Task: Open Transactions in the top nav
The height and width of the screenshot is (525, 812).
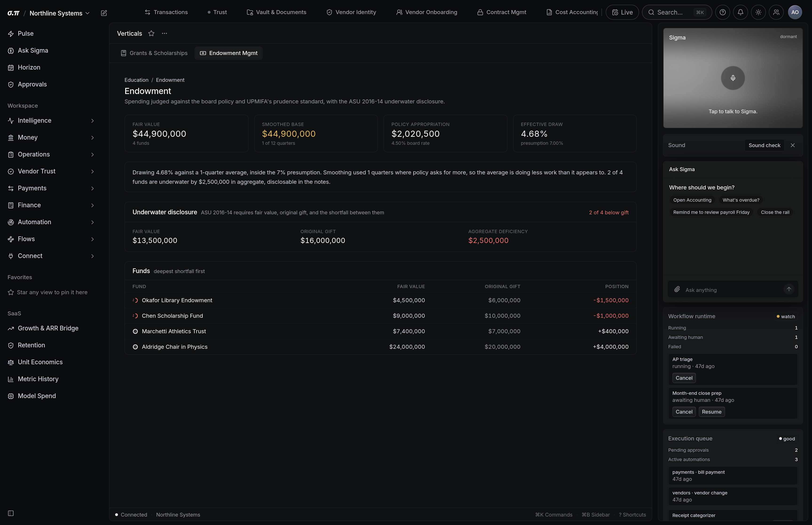Action: [x=166, y=12]
